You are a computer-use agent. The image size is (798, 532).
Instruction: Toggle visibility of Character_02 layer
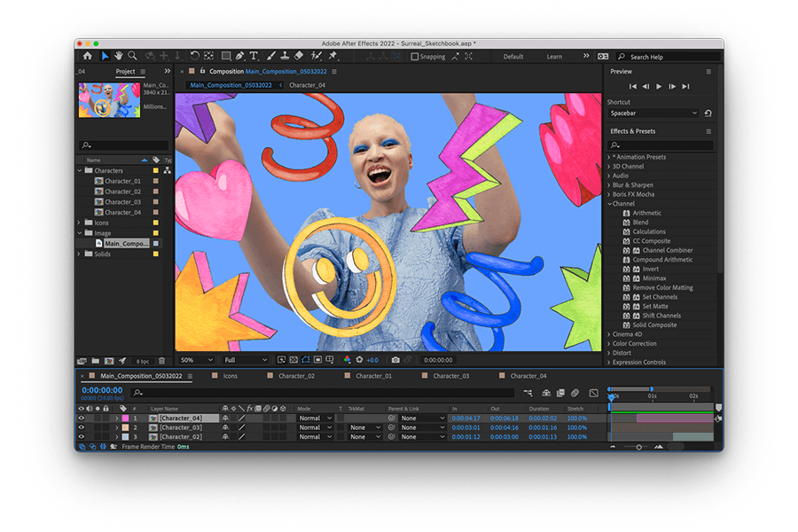pyautogui.click(x=82, y=437)
